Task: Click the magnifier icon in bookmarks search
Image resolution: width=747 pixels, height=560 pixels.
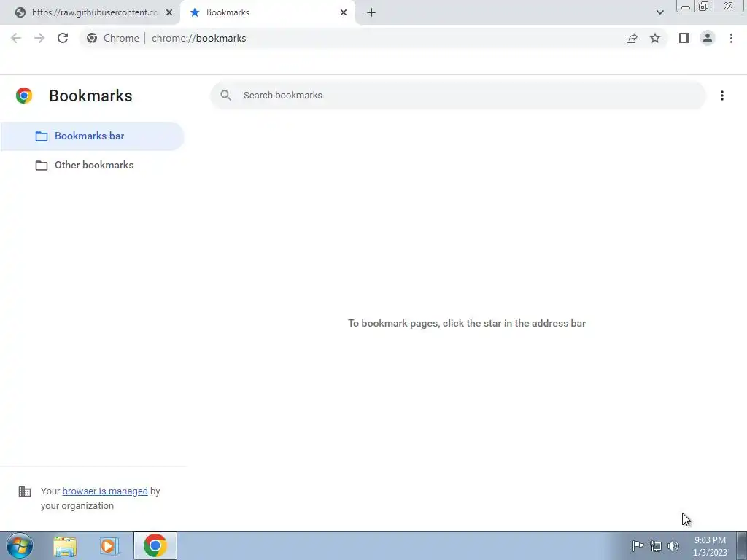Action: (x=226, y=96)
